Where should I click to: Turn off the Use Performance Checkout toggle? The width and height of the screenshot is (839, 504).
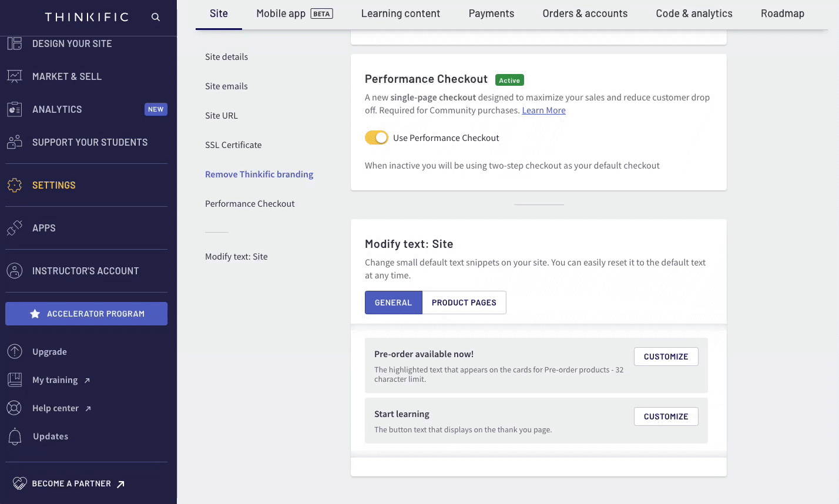377,137
